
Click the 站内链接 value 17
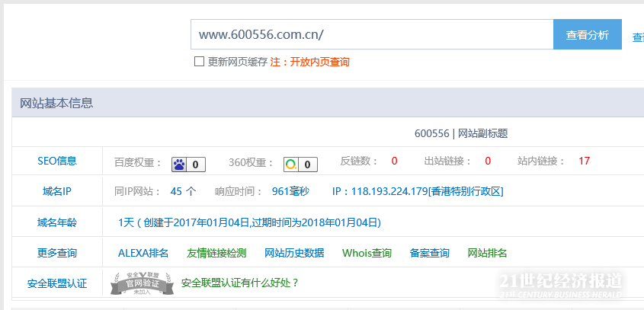pyautogui.click(x=584, y=161)
